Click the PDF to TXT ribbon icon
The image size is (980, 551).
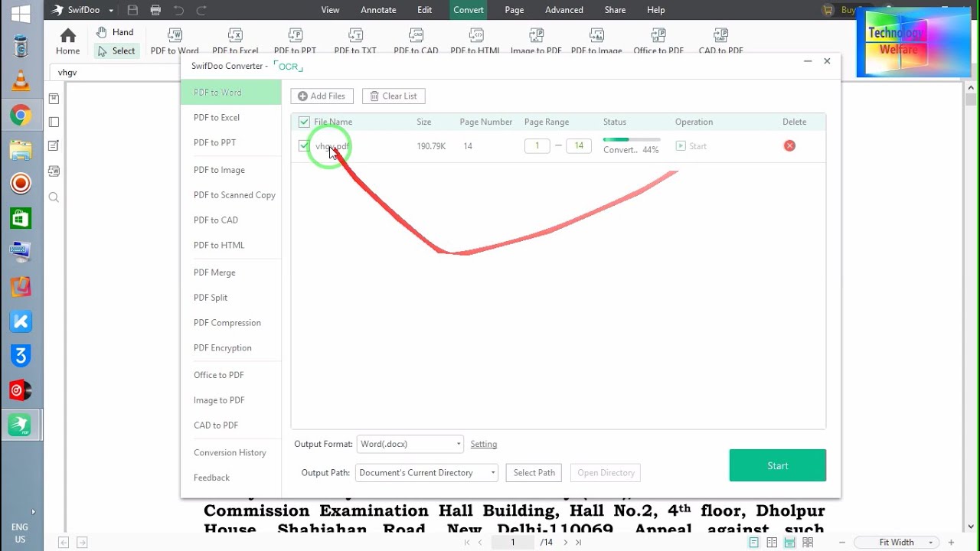(x=355, y=36)
